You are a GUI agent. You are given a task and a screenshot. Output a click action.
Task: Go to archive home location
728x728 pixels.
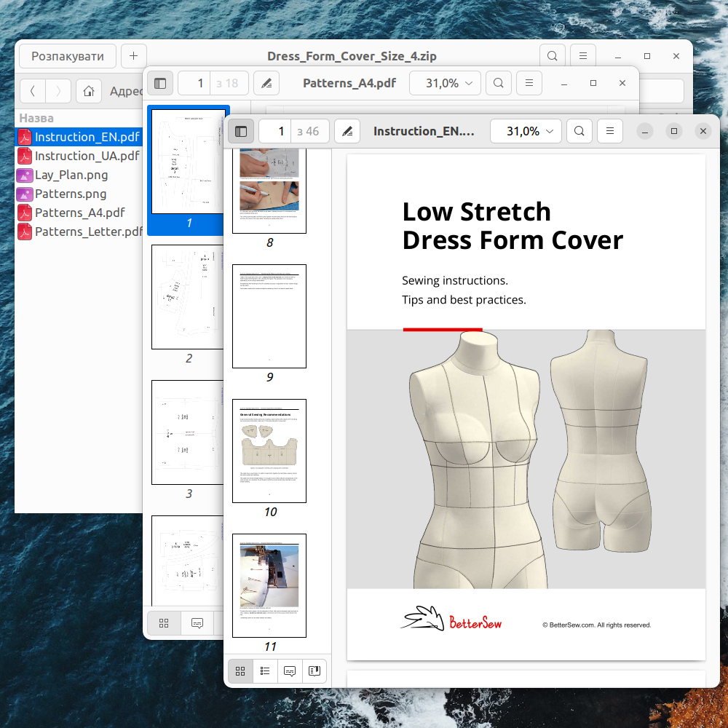[88, 91]
